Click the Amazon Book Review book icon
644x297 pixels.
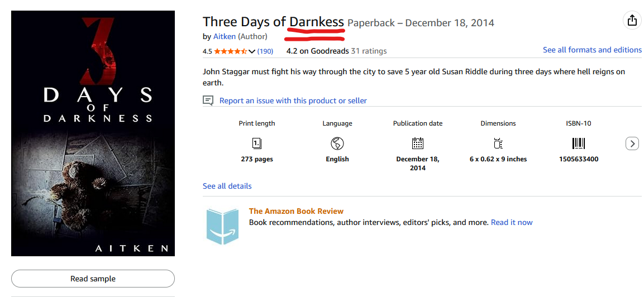pyautogui.click(x=222, y=226)
